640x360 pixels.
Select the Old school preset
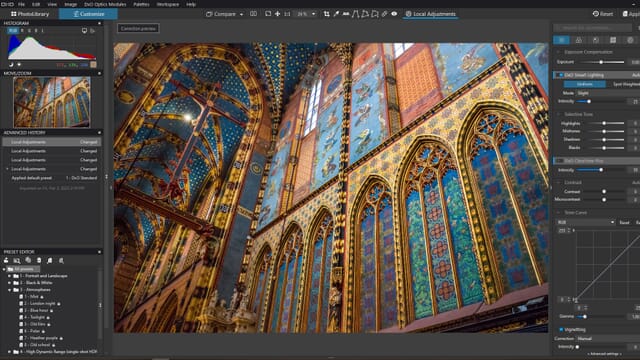click(x=37, y=345)
